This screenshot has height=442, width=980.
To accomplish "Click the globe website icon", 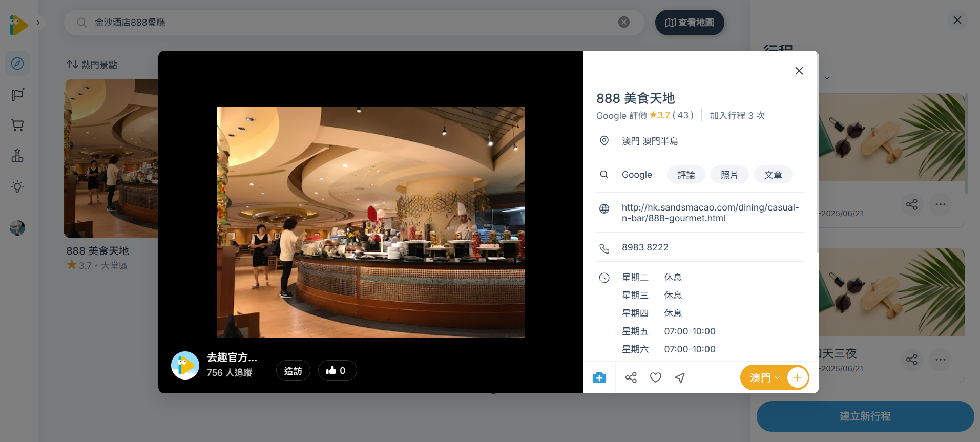I will [604, 208].
